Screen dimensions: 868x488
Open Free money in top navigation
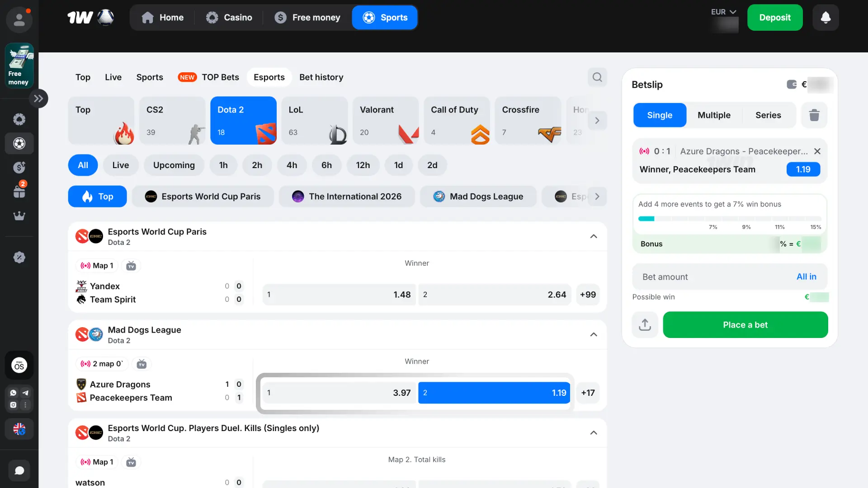point(307,18)
